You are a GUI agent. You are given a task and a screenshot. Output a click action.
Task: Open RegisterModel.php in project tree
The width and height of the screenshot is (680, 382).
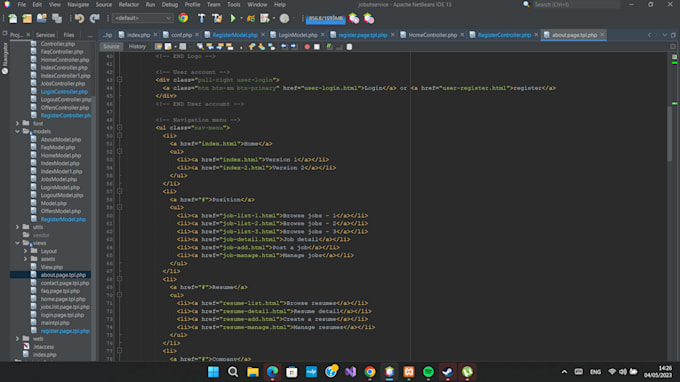pos(63,219)
